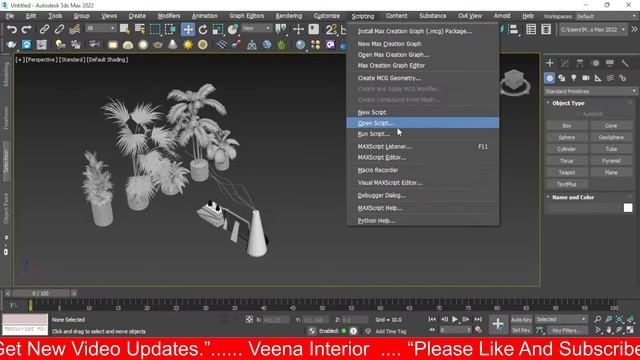This screenshot has height=360, width=640.
Task: Open the Hierarchy command panel tab
Action: [580, 63]
